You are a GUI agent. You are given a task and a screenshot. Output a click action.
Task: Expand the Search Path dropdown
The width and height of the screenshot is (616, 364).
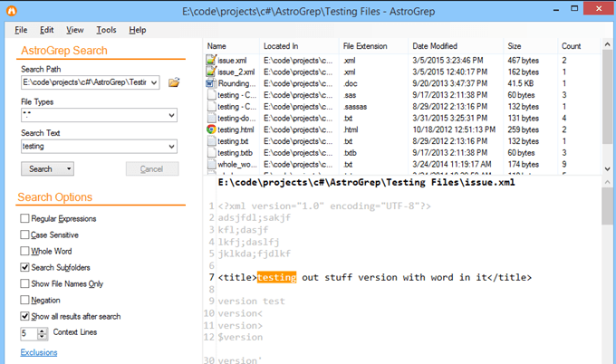[154, 82]
